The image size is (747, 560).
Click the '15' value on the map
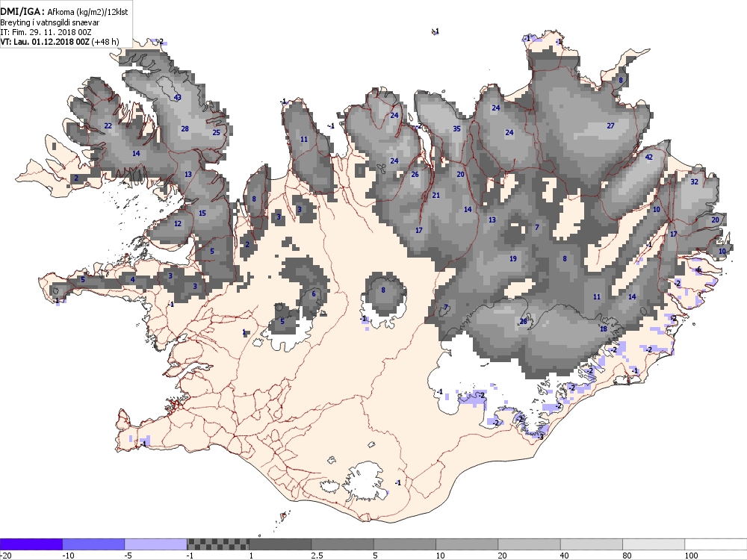(x=202, y=214)
